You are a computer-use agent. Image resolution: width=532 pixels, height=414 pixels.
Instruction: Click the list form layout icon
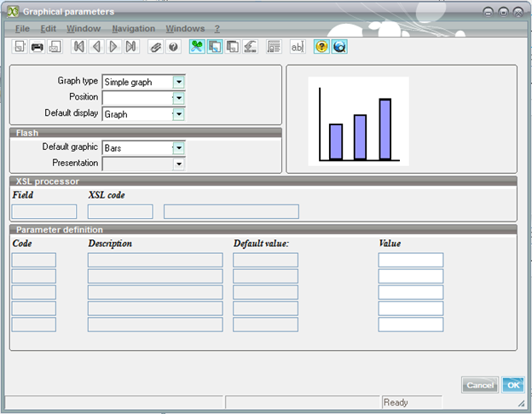point(274,47)
